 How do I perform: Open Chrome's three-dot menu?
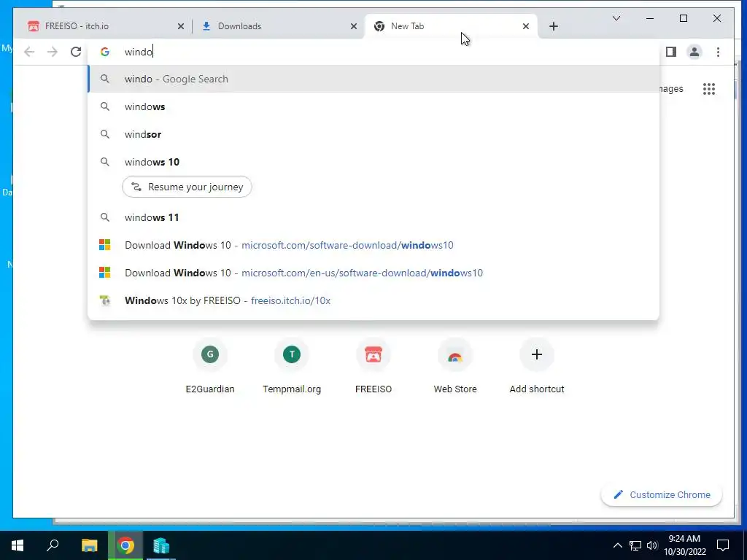pyautogui.click(x=718, y=52)
